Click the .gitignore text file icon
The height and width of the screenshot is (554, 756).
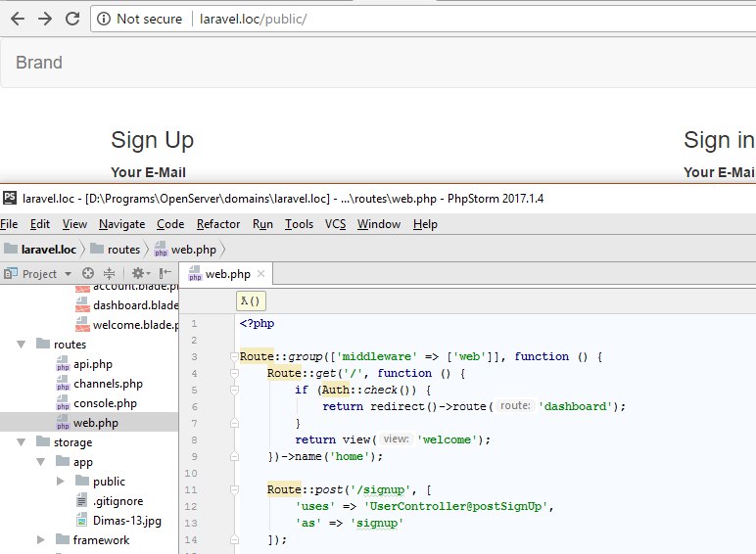click(x=82, y=500)
